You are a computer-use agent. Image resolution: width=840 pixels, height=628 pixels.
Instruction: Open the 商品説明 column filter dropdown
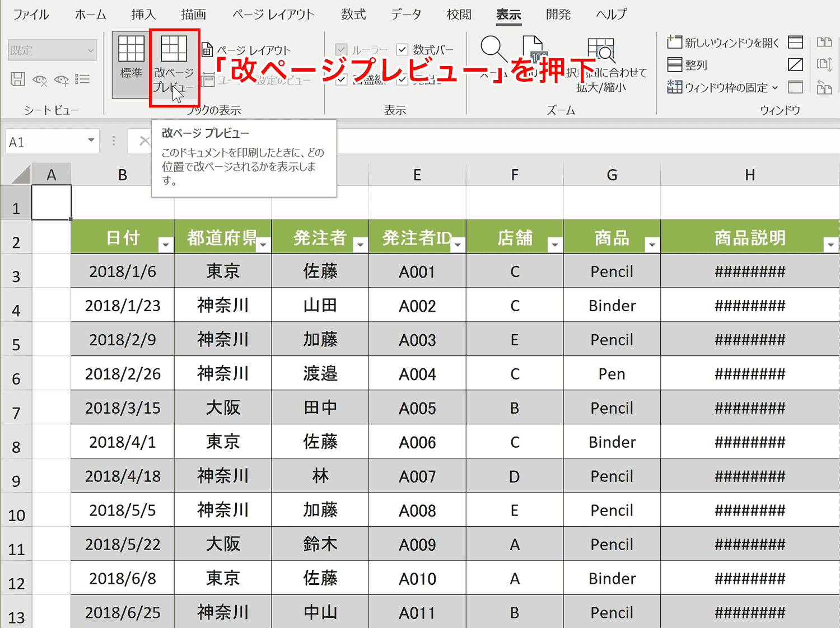click(830, 245)
